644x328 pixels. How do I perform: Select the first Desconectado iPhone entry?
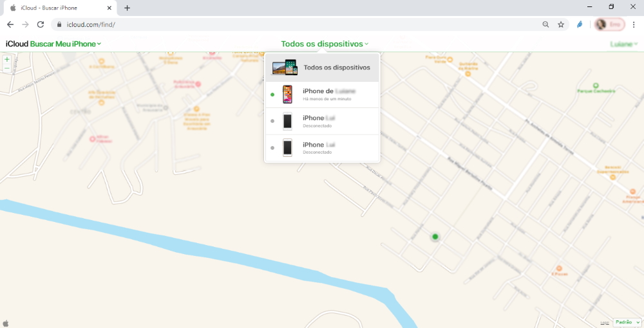point(322,122)
